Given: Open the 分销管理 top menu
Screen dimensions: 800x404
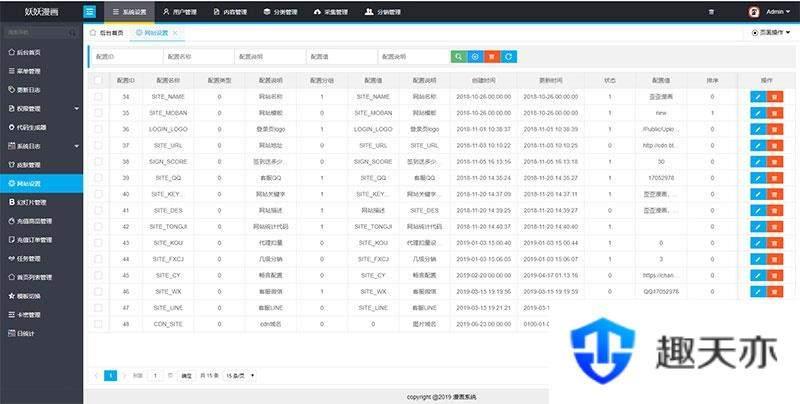Looking at the screenshot, I should (383, 12).
